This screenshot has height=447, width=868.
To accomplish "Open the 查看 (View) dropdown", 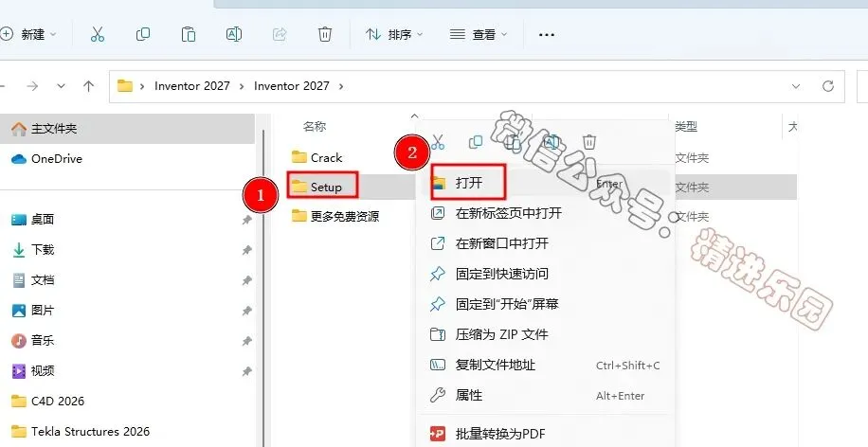I will pos(479,34).
